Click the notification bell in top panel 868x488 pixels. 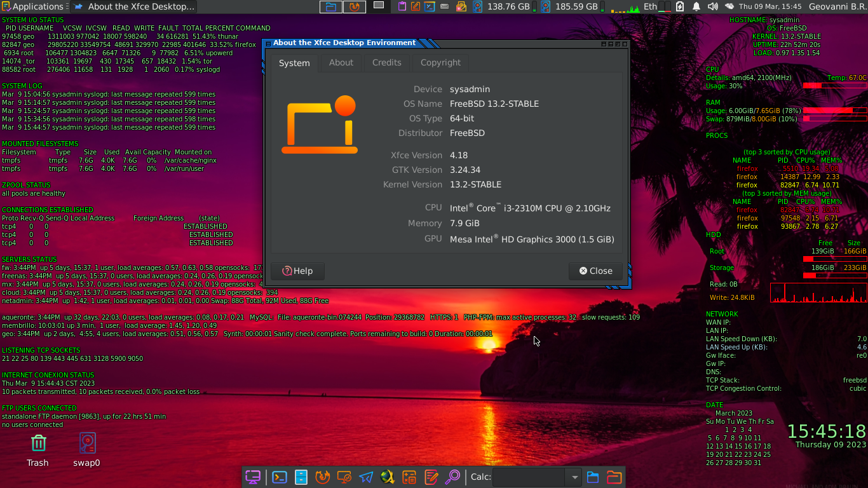696,6
